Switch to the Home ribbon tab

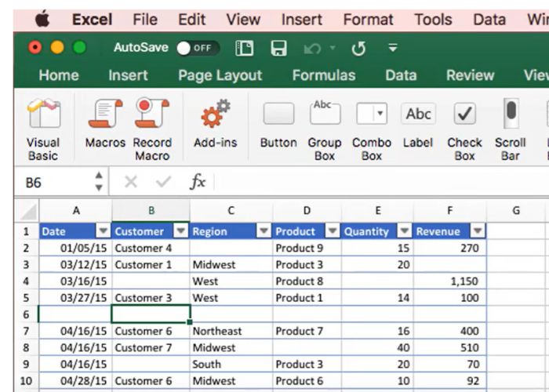click(59, 75)
